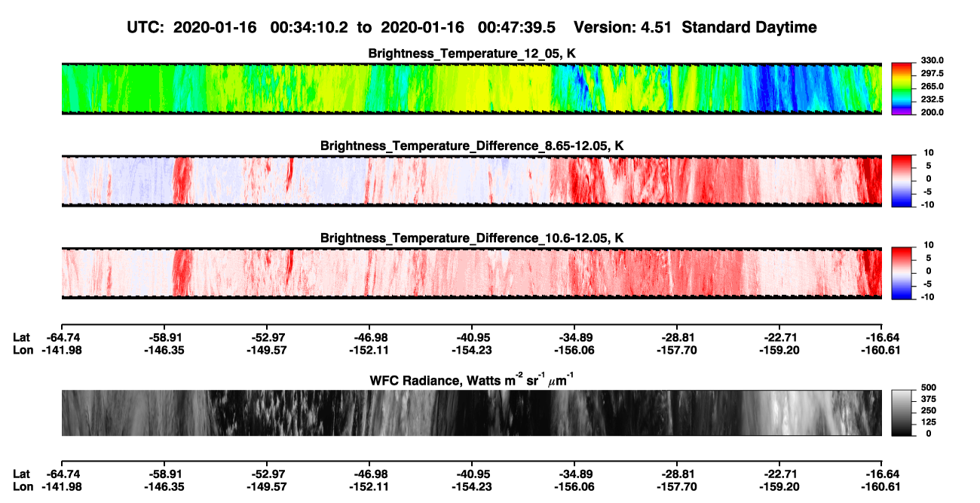Click longitude -160.61 on the bottom axis
Screen dimensions: 980x503
pos(882,486)
